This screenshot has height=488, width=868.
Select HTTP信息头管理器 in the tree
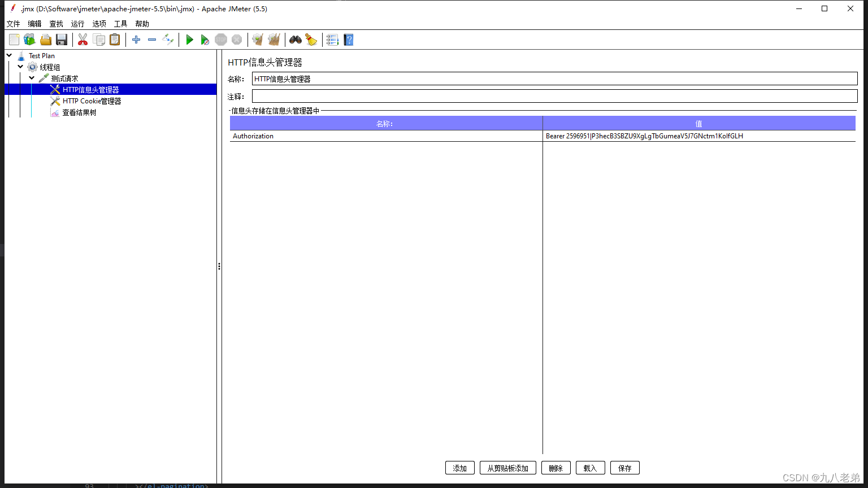pyautogui.click(x=90, y=90)
